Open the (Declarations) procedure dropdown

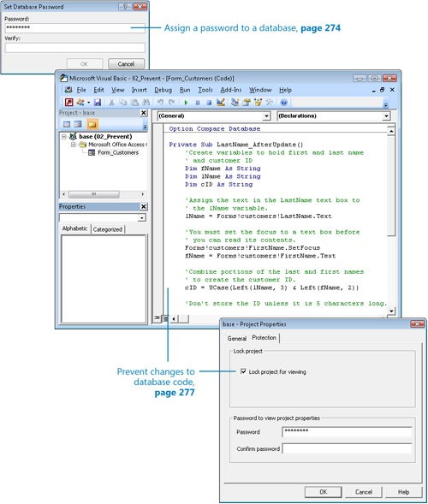coord(334,116)
